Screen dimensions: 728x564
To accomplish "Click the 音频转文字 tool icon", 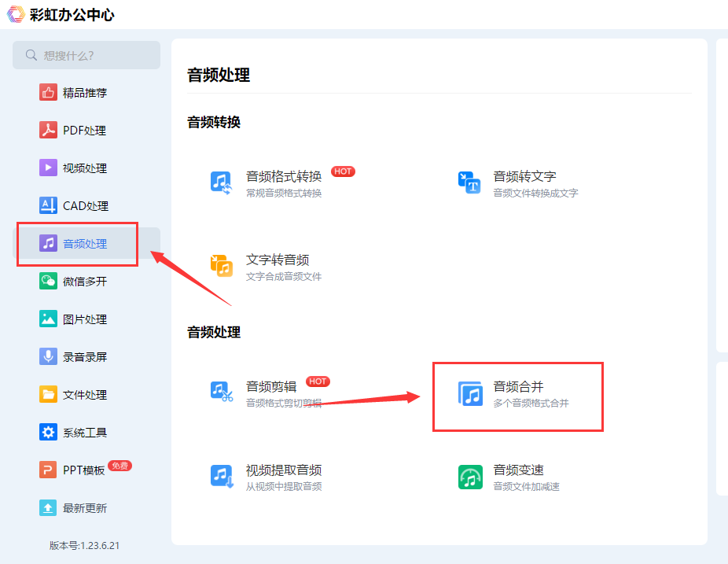I will coord(469,182).
